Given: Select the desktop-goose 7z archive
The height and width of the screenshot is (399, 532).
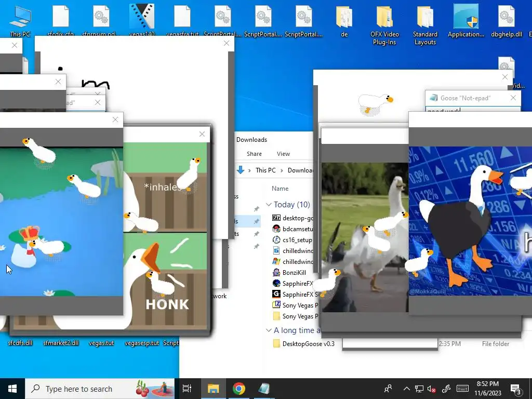Looking at the screenshot, I should pos(292,218).
